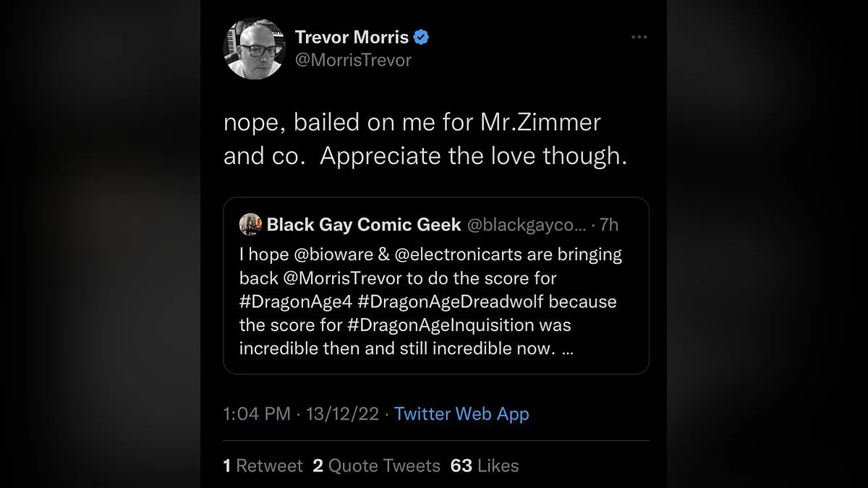Click the 7h timestamp of quoted tweet
The image size is (868, 488).
[609, 225]
